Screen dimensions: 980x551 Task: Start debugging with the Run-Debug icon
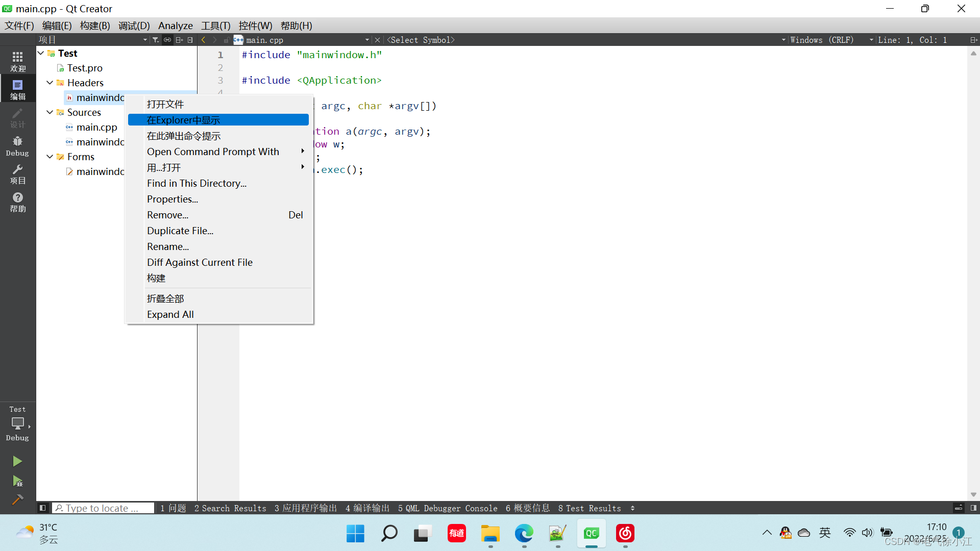[17, 481]
